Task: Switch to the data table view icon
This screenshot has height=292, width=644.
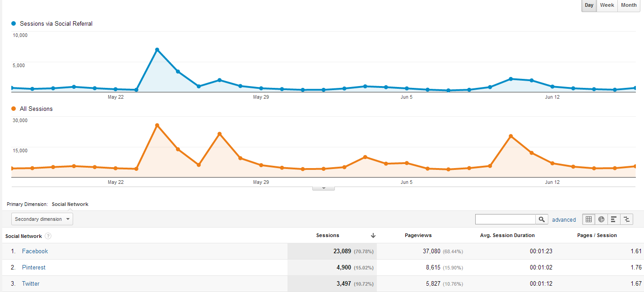Action: click(x=588, y=219)
